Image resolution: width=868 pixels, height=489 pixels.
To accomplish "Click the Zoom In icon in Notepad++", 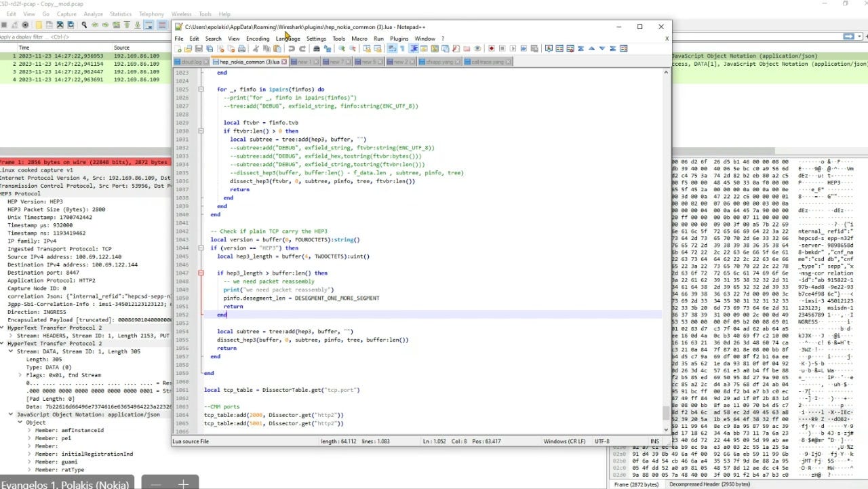I will point(342,49).
